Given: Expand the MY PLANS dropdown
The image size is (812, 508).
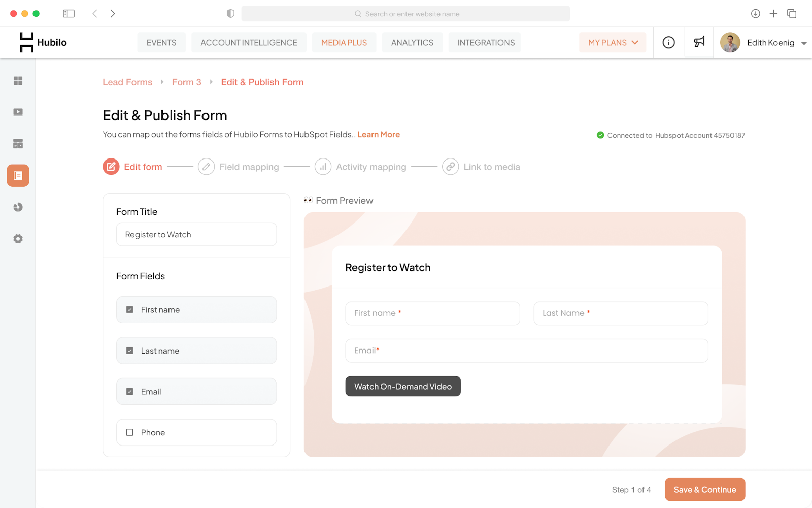Looking at the screenshot, I should (x=613, y=43).
